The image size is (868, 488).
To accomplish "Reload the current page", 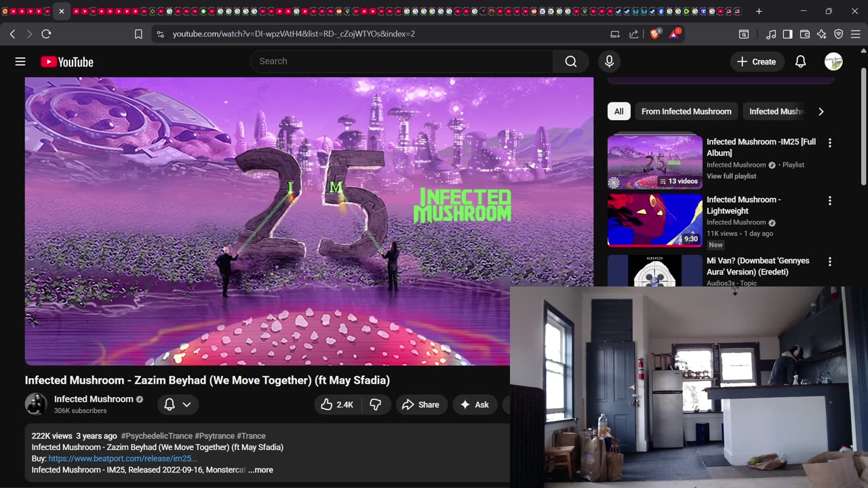I will 46,34.
